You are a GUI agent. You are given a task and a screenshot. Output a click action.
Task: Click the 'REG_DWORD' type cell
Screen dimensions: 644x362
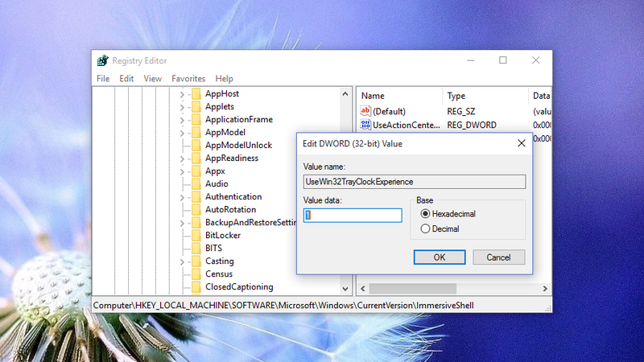(472, 125)
